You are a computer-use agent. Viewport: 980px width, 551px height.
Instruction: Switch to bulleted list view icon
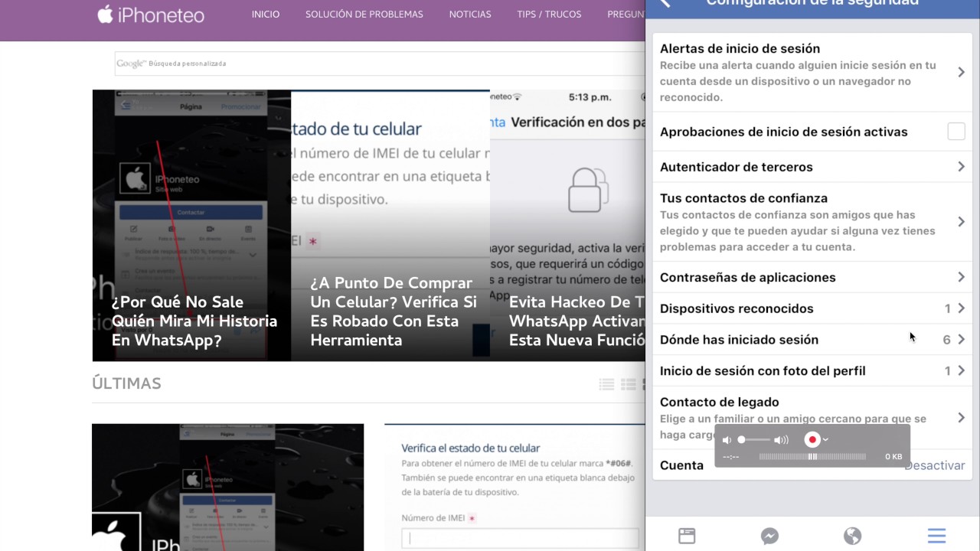pyautogui.click(x=606, y=384)
